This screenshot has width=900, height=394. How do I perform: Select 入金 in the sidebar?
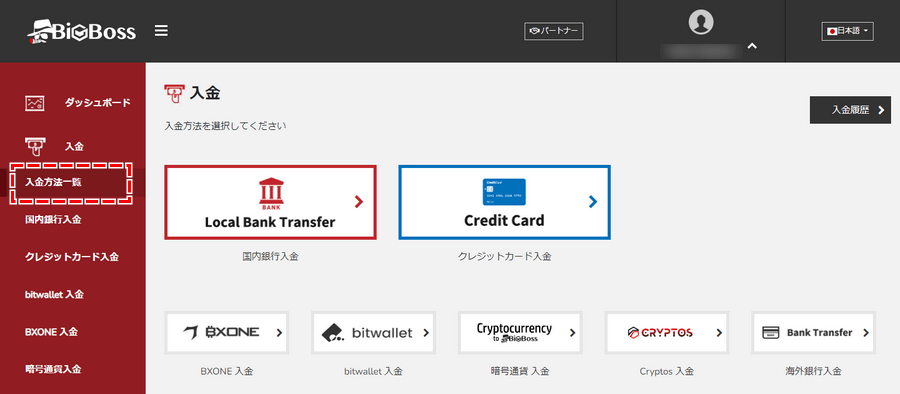(x=74, y=146)
